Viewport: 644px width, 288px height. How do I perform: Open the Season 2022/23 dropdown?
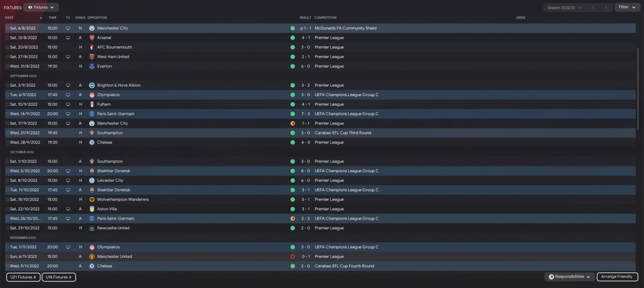pos(565,8)
